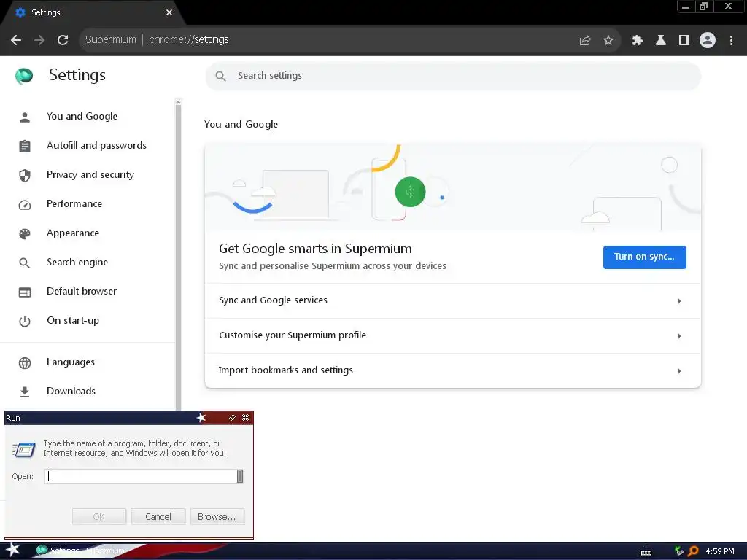
Task: Click the magnifier icon for Search engine
Action: (25, 262)
